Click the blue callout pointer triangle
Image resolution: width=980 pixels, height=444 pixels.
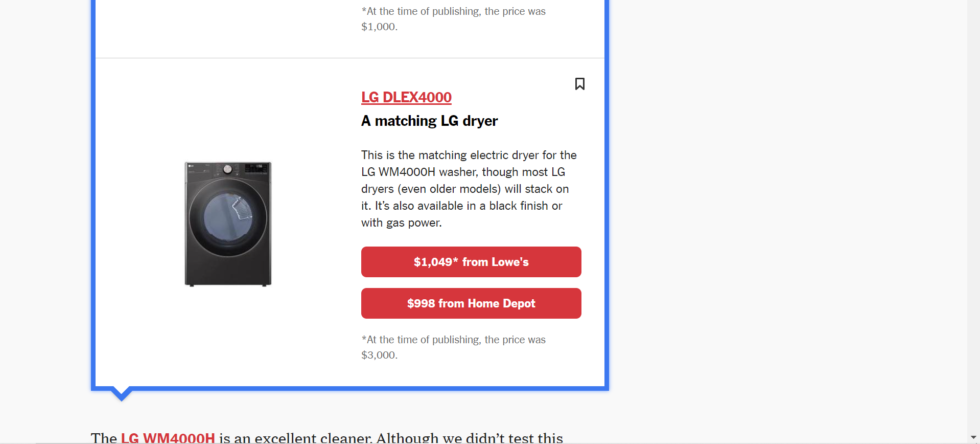pos(122,395)
